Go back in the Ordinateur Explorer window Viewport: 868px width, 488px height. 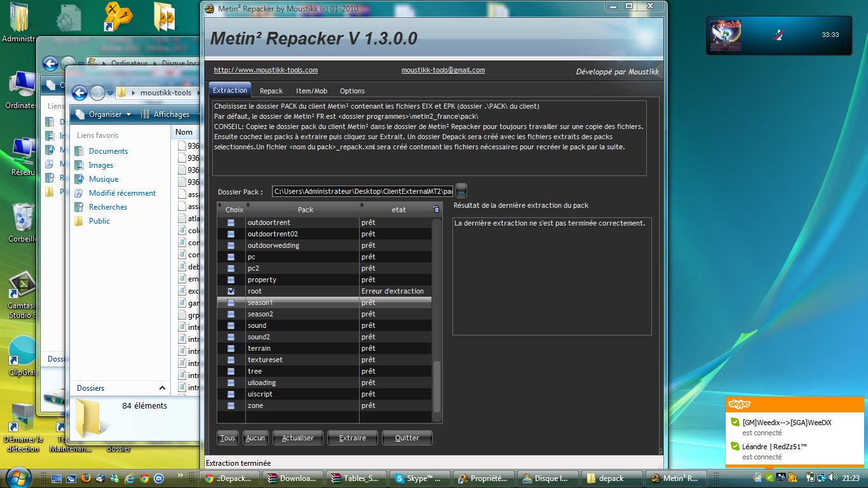click(50, 64)
